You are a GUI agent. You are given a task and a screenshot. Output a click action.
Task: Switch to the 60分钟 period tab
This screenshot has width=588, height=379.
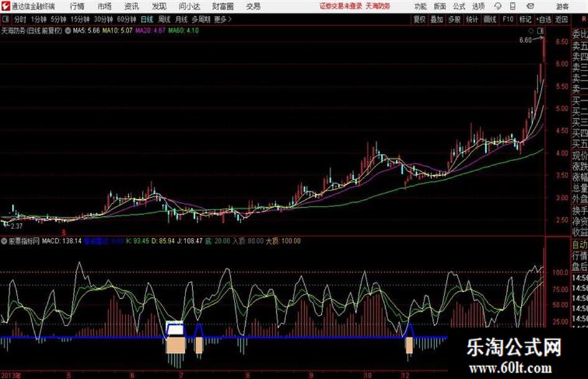point(126,19)
